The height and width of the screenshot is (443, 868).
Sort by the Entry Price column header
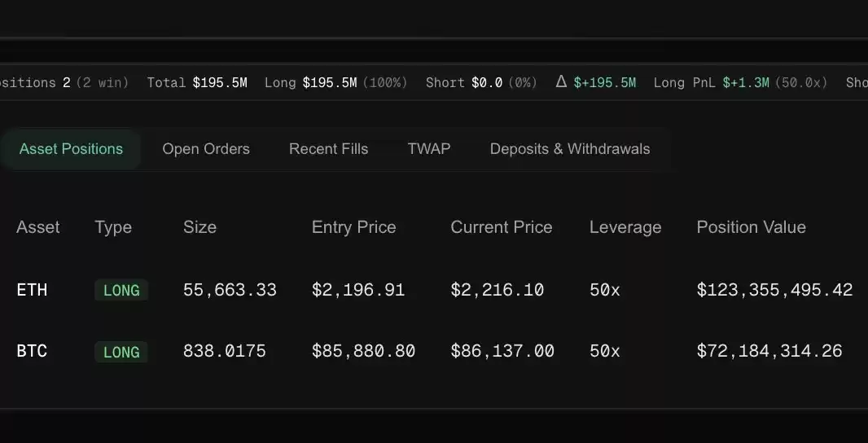click(x=353, y=227)
